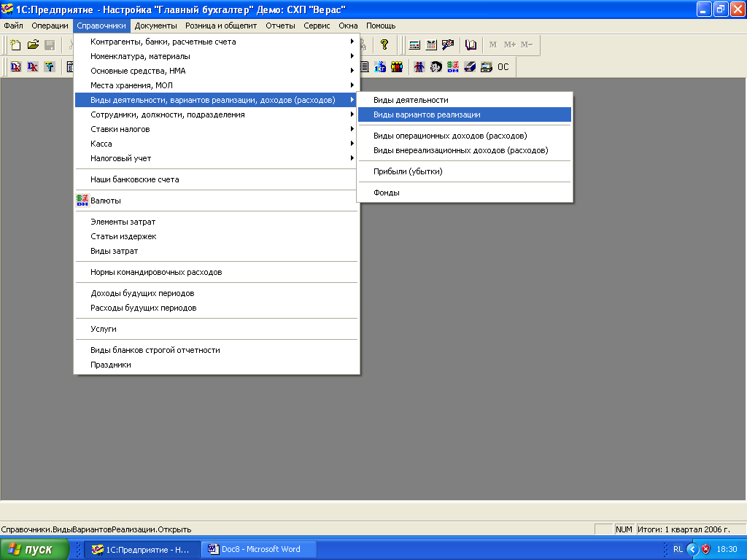
Task: Open Доходы будущих периодов
Action: (216, 293)
